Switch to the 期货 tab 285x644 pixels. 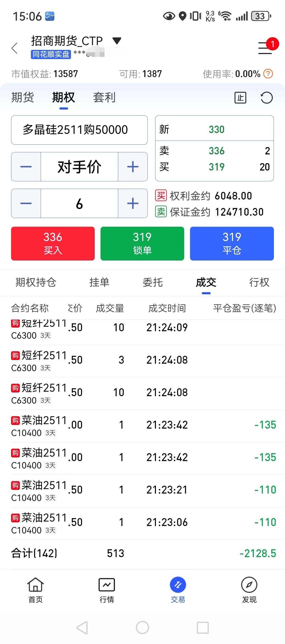point(23,97)
